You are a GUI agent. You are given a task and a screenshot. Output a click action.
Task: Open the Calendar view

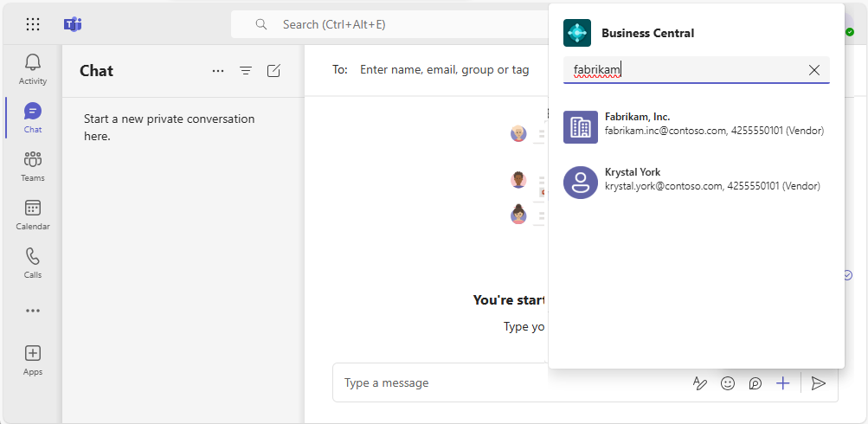pyautogui.click(x=33, y=215)
